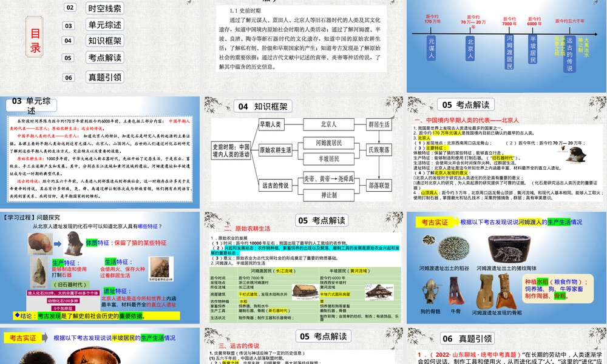Click the 半坡居民（黄河流域）table header
The width and height of the screenshot is (607, 364).
point(350,271)
